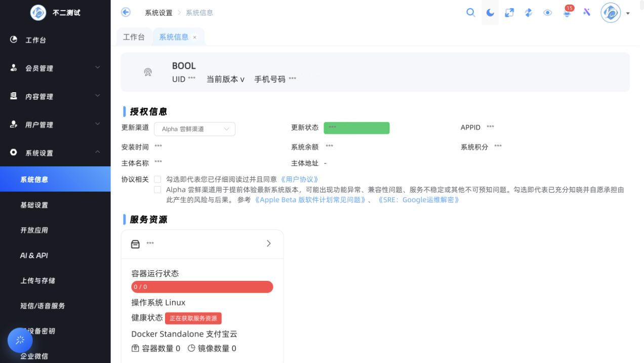Click the fullscreen expand icon
This screenshot has width=644, height=363.
[x=509, y=13]
